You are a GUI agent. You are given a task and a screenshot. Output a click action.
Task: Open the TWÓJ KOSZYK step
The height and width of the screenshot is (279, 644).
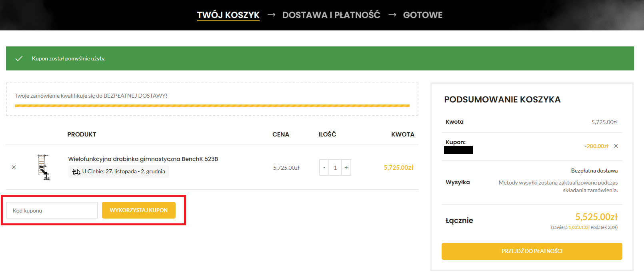point(228,15)
